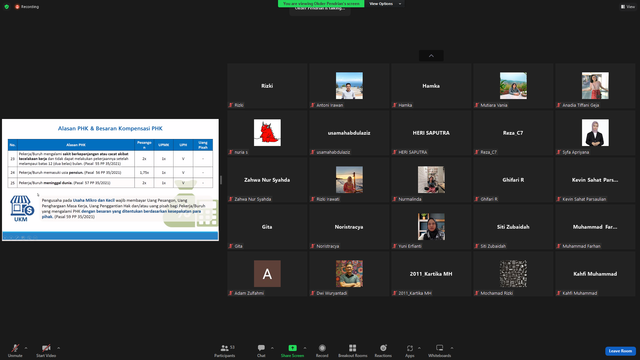Click the Ghifari R participant tile
This screenshot has width=640, height=360.
(513, 180)
